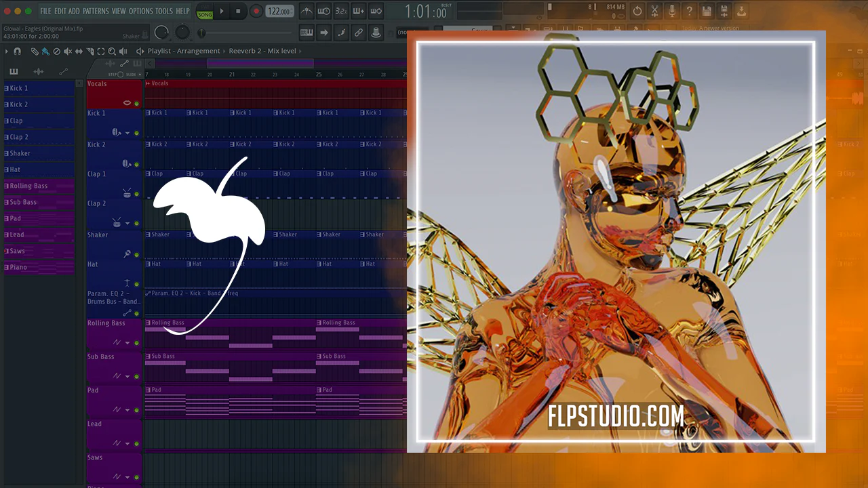Open the FILE menu
Screen dimensions: 868x488
pyautogui.click(x=45, y=11)
